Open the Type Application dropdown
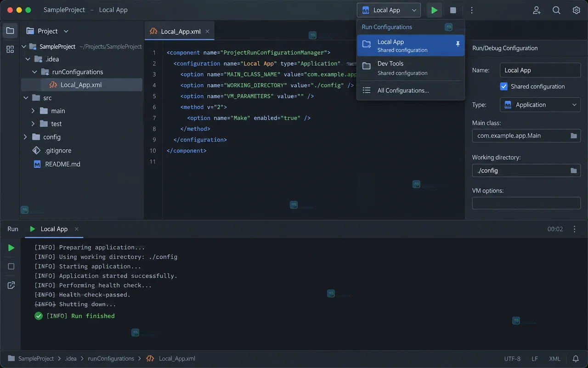Viewport: 588px width, 368px height. click(x=540, y=105)
